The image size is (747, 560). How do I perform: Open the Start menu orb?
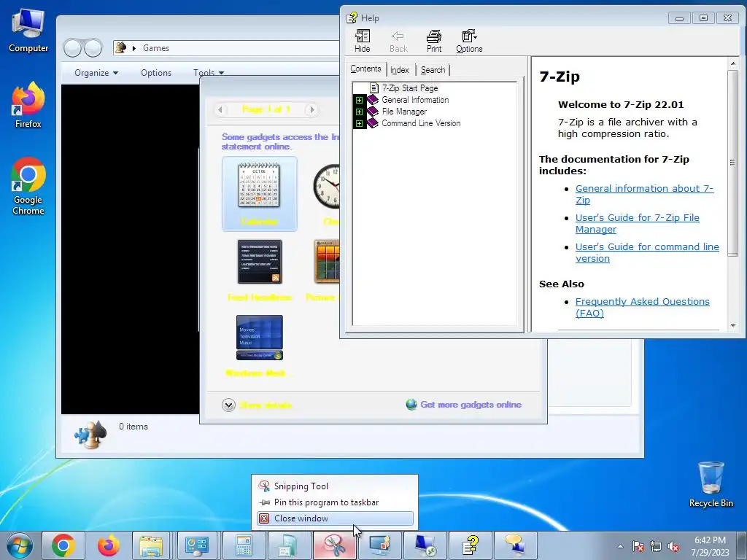click(20, 545)
